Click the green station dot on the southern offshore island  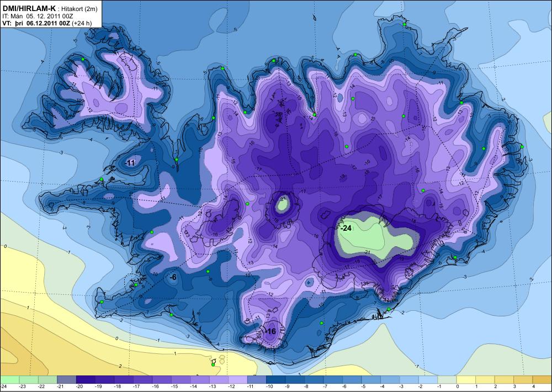(x=213, y=365)
